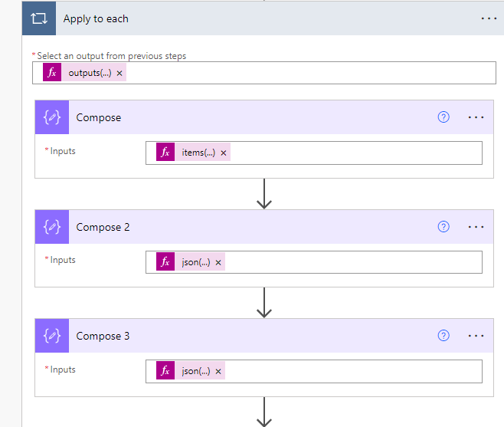Viewport: 504px width, 427px height.
Task: Click the Compose Inputs field
Action: click(352, 153)
